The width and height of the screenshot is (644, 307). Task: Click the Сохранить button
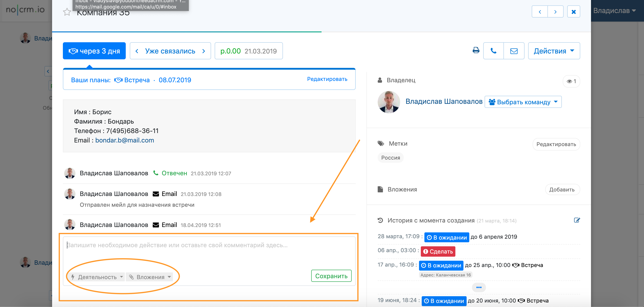tap(331, 276)
